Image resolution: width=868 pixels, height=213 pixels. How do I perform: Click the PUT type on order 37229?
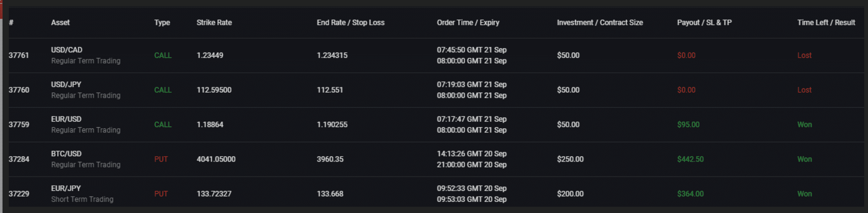161,194
